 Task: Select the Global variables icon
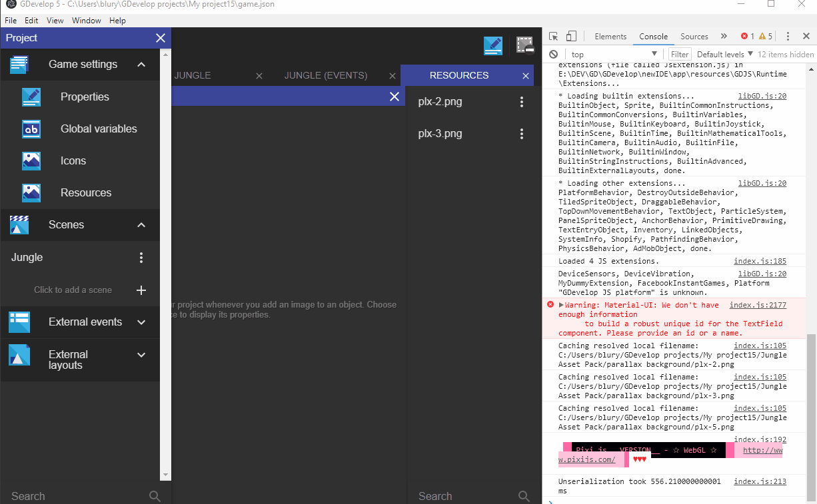31,128
